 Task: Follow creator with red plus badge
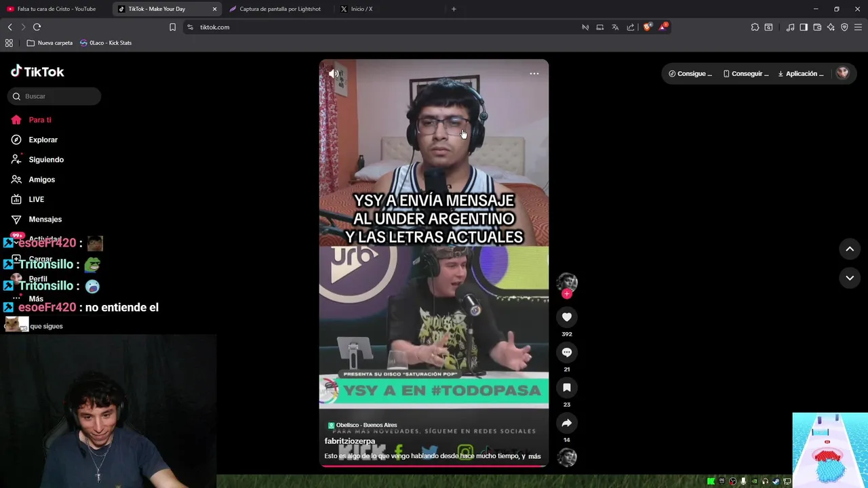567,293
